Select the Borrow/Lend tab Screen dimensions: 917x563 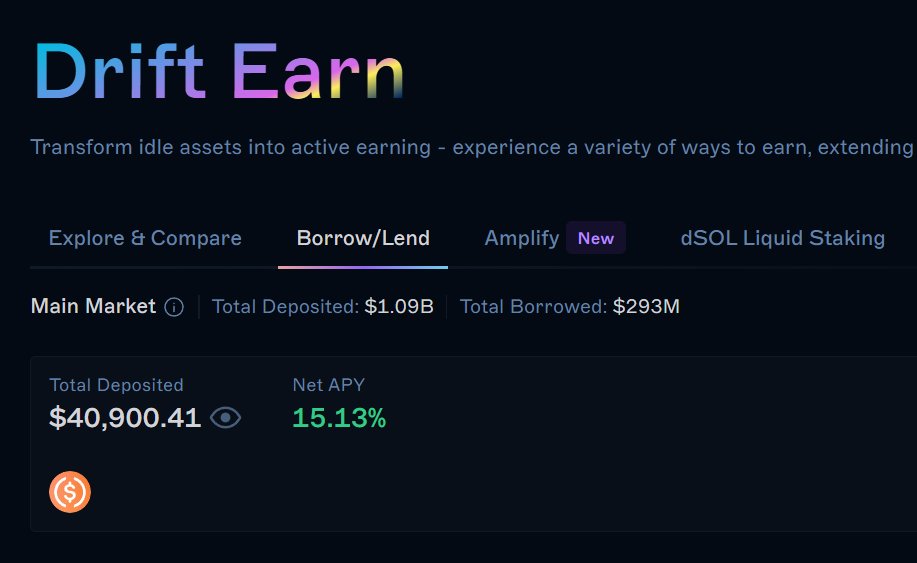click(x=363, y=238)
